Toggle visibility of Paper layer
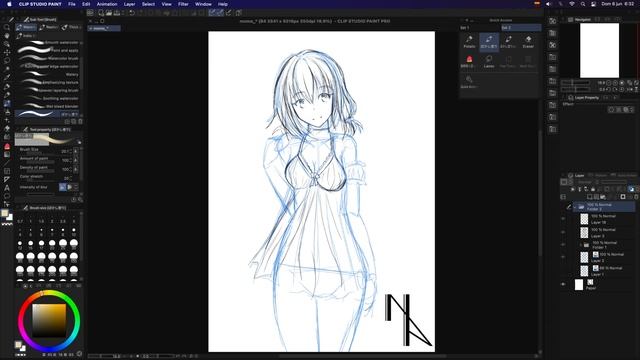The height and width of the screenshot is (360, 640). point(563,284)
